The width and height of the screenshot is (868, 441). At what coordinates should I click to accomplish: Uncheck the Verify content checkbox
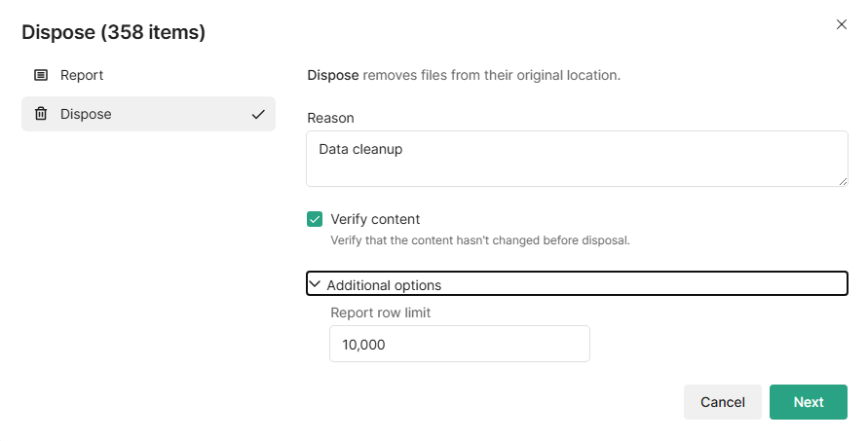[315, 219]
